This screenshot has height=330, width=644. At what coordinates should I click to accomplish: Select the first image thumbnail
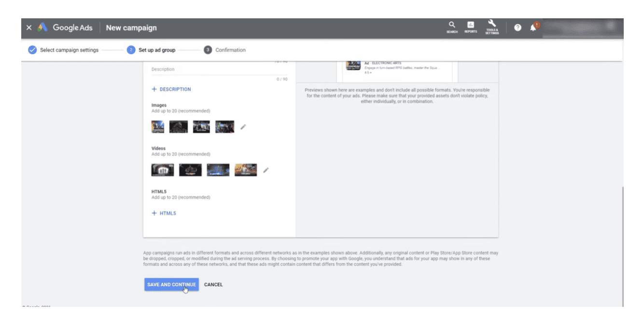tap(158, 127)
